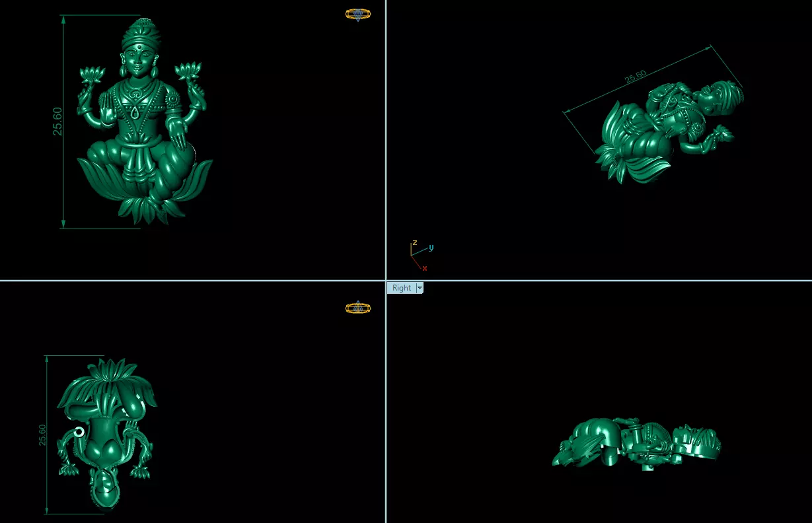Click the 25.60 dimension beside the back-view model
812x523 pixels.
42,435
